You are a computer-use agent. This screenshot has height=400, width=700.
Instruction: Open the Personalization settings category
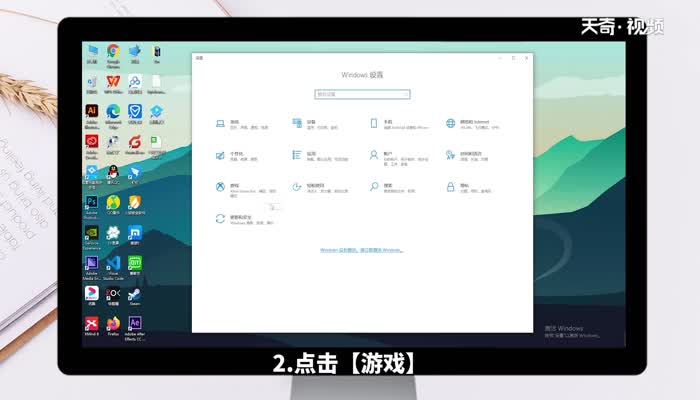pos(237,156)
